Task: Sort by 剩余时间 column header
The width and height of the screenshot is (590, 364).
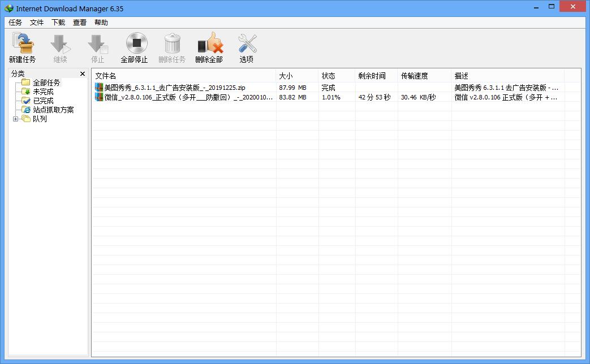Action: click(x=376, y=76)
